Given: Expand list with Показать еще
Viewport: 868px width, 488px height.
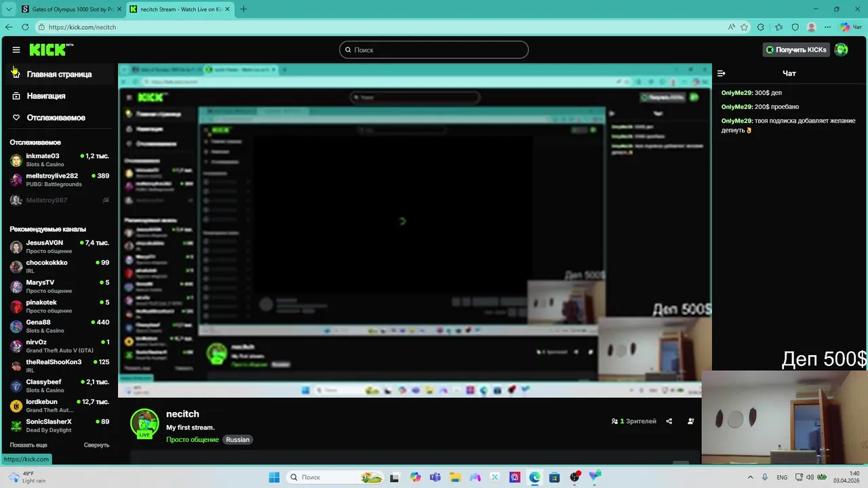Looking at the screenshot, I should pos(28,445).
